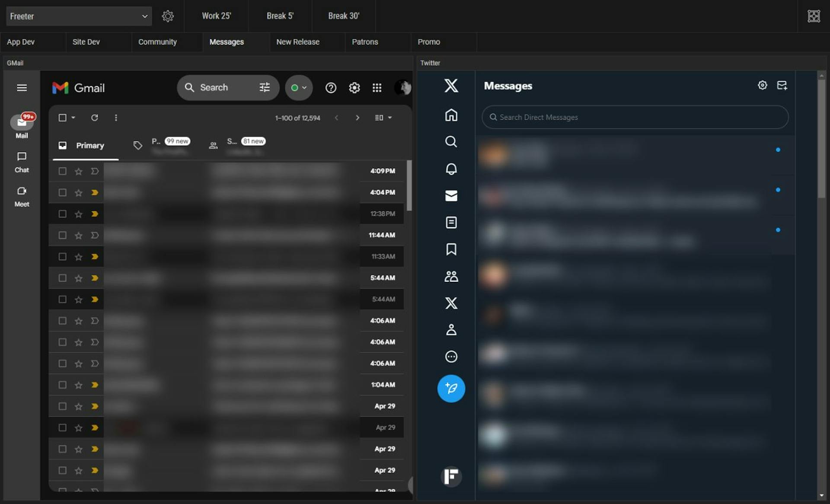This screenshot has width=830, height=504.
Task: Select the checkbox on the first email
Action: [x=62, y=171]
